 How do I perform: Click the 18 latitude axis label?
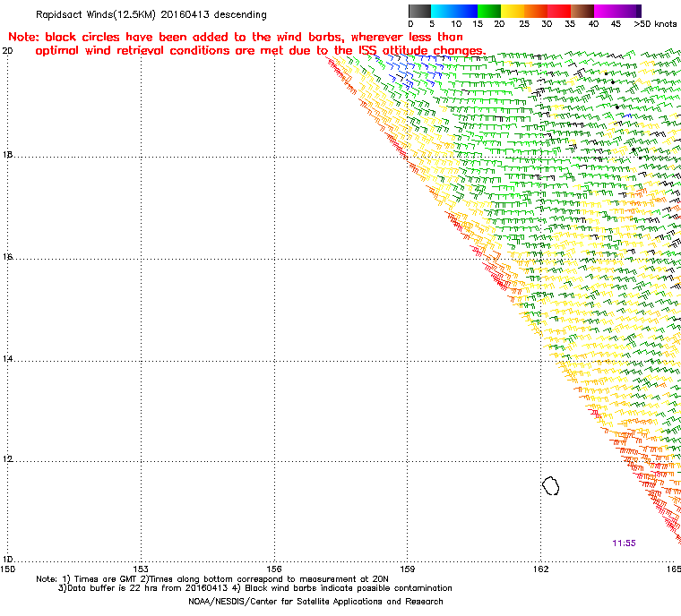7,155
